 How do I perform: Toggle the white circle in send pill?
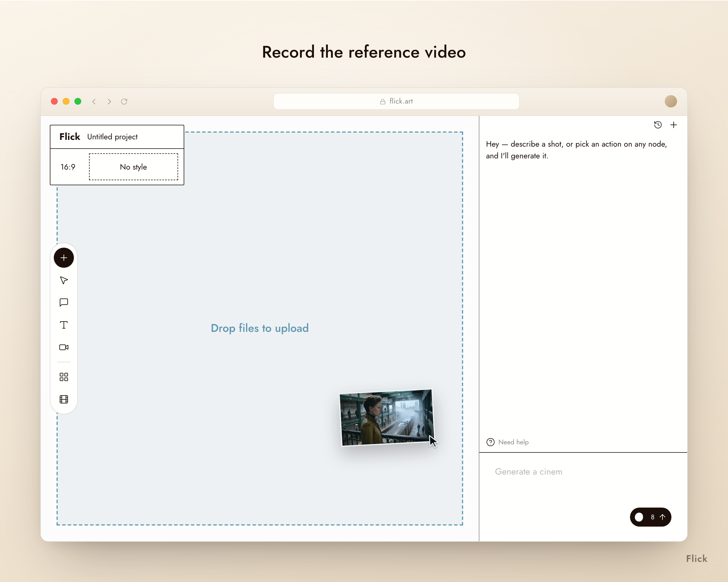[639, 517]
